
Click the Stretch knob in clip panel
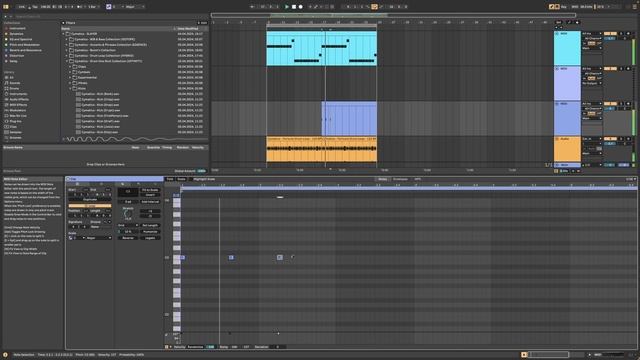tap(128, 213)
